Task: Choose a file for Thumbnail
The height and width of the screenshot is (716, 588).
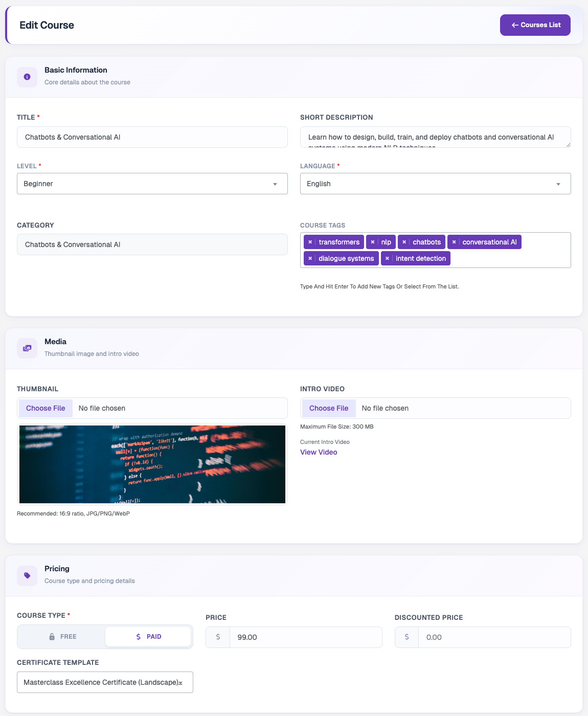Action: tap(46, 408)
